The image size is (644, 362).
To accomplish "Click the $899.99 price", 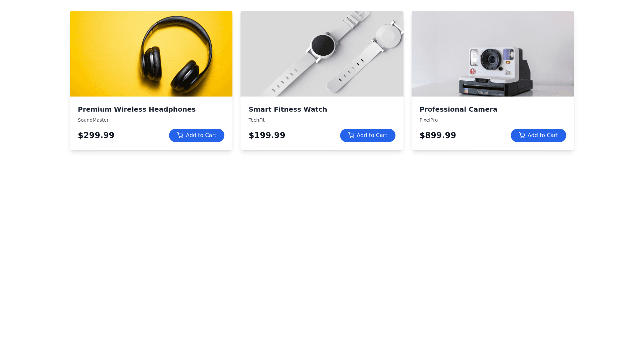I will 438,135.
